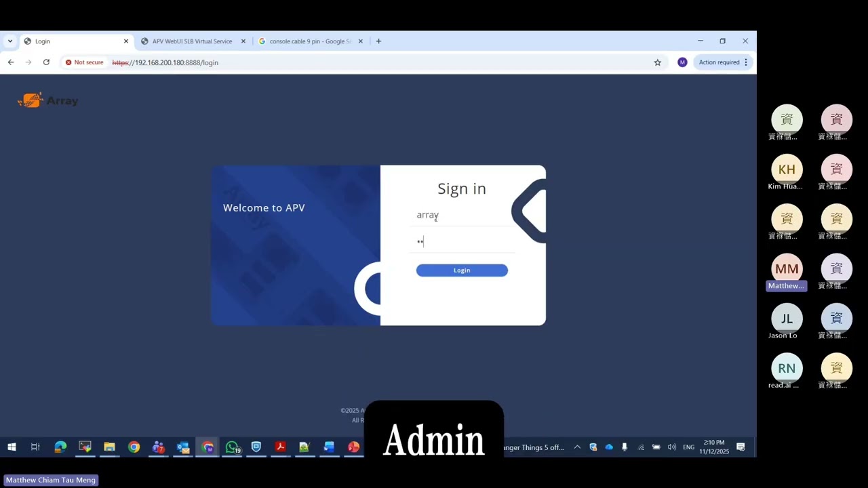Click the Sign in heading text
Viewport: 868px width, 488px height.
462,188
